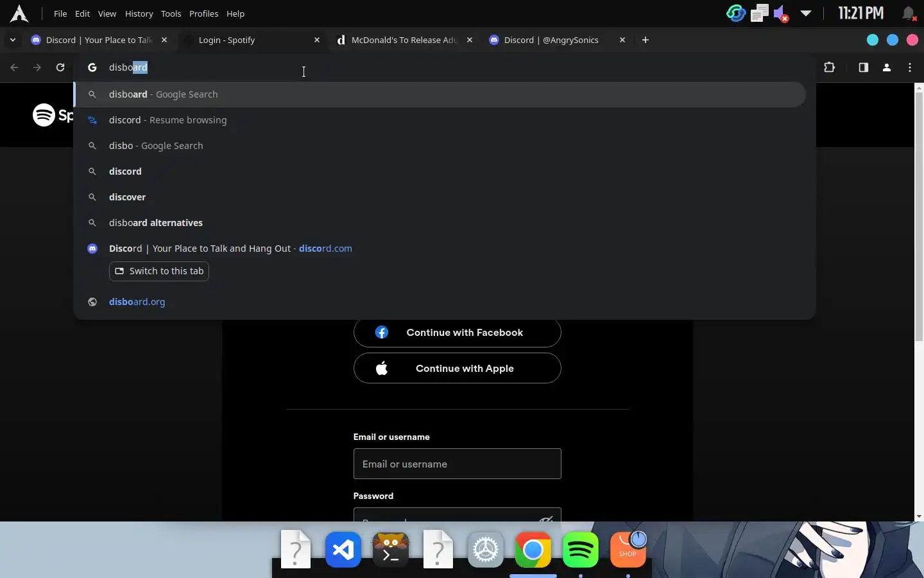Click the Switch to this tab button
This screenshot has width=924, height=578.
point(159,271)
